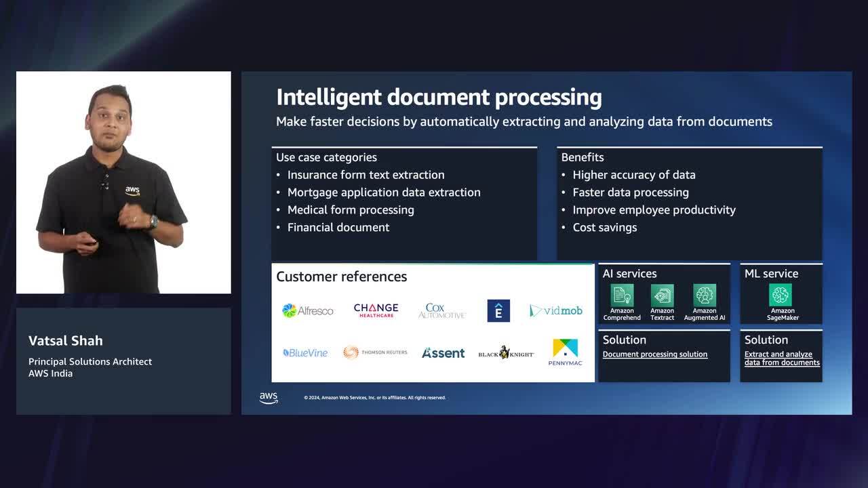
Task: Click the Principal Solutions Architect title
Action: [90, 362]
